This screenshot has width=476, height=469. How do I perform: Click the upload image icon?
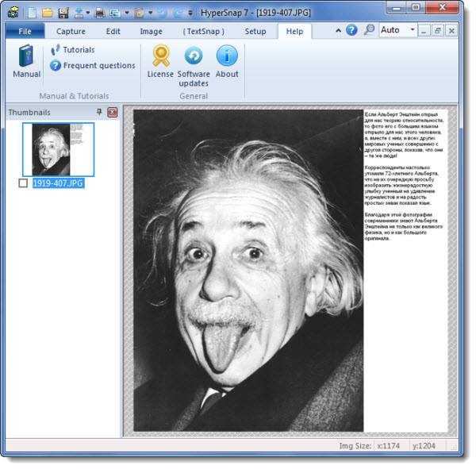[x=79, y=13]
